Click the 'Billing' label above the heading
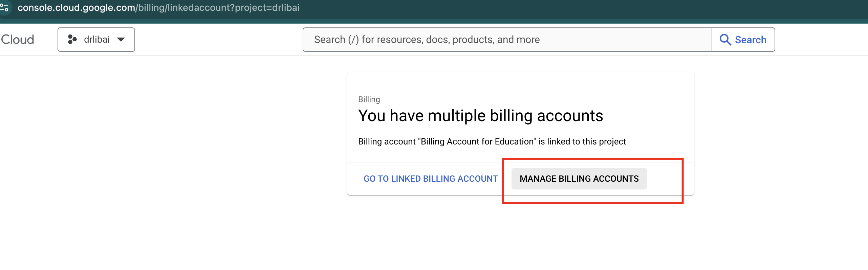This screenshot has width=868, height=270. (x=369, y=99)
